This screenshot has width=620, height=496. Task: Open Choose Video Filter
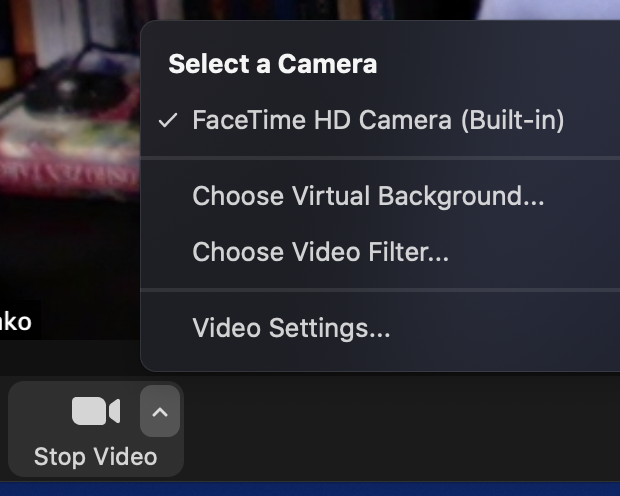pos(320,251)
